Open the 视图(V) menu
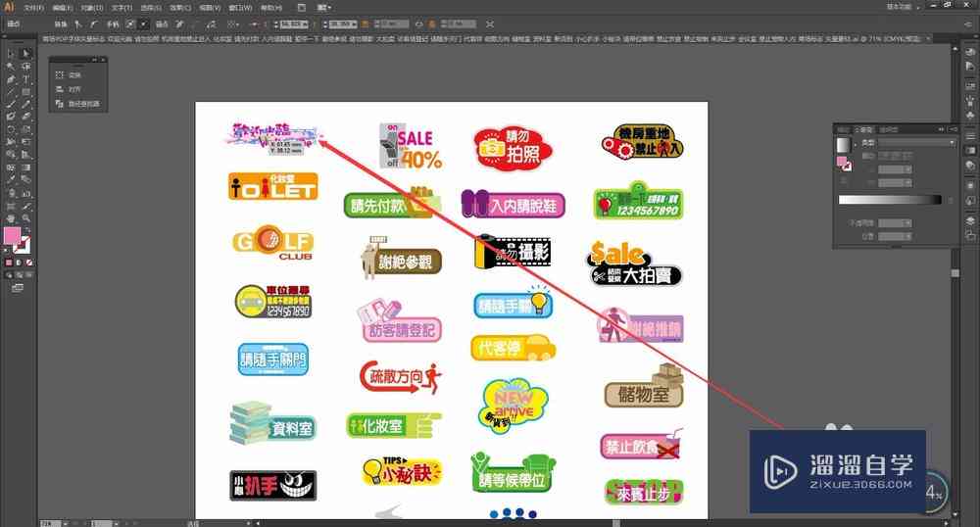Screen dimensions: 980x527 [210, 8]
